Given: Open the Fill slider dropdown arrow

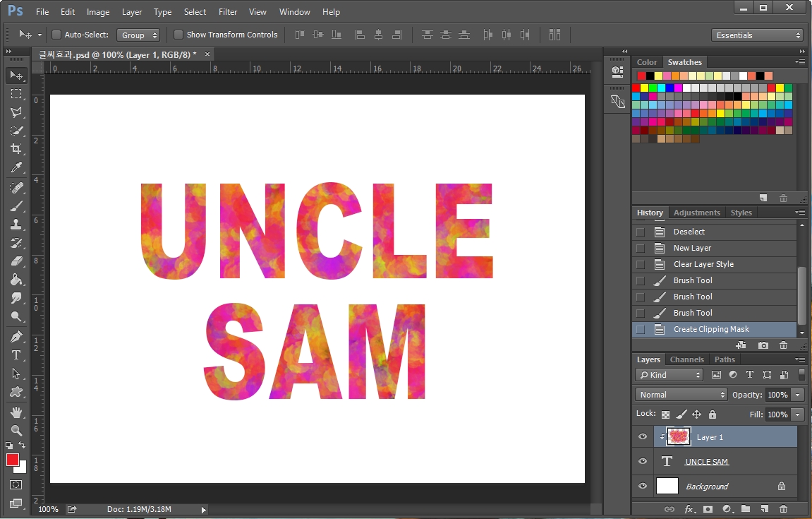Looking at the screenshot, I should tap(797, 414).
